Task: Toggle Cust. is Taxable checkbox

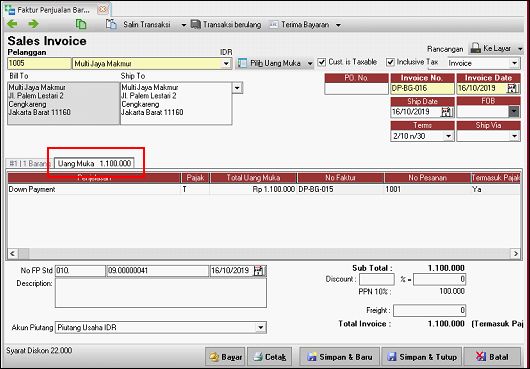Action: point(322,62)
